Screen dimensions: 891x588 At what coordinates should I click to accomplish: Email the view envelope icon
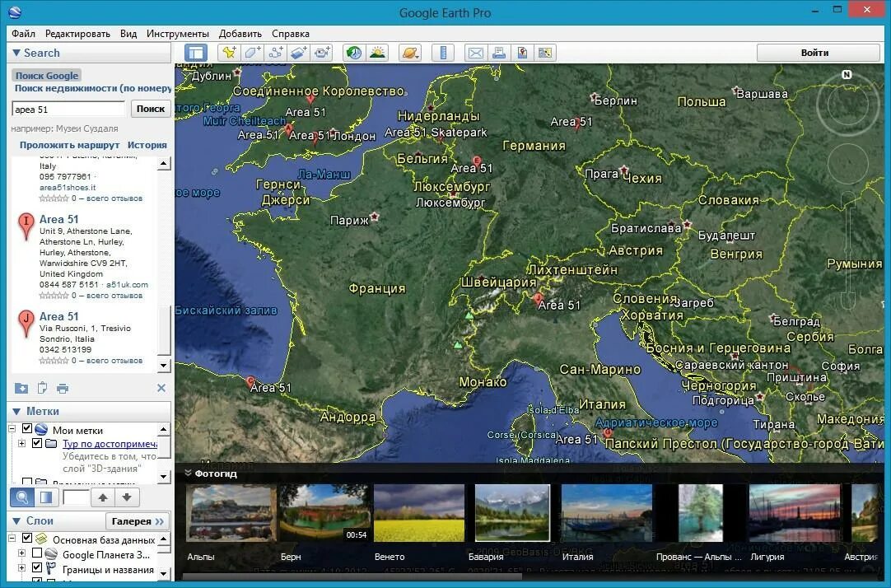pos(476,53)
